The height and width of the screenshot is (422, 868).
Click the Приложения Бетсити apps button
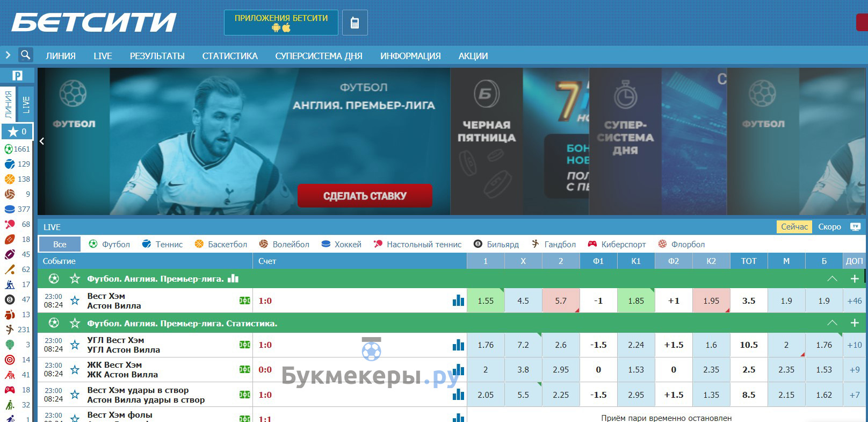[281, 23]
